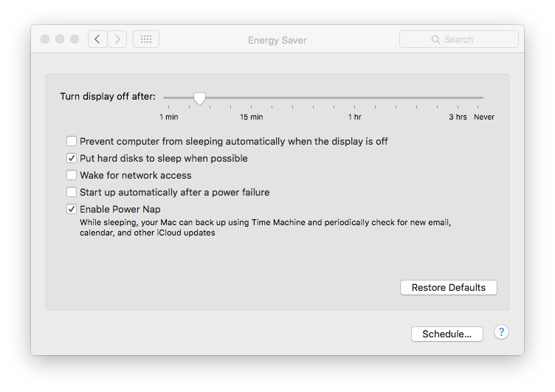Enable Prevent computer from sleeping automatically checkbox
555x392 pixels.
72,141
